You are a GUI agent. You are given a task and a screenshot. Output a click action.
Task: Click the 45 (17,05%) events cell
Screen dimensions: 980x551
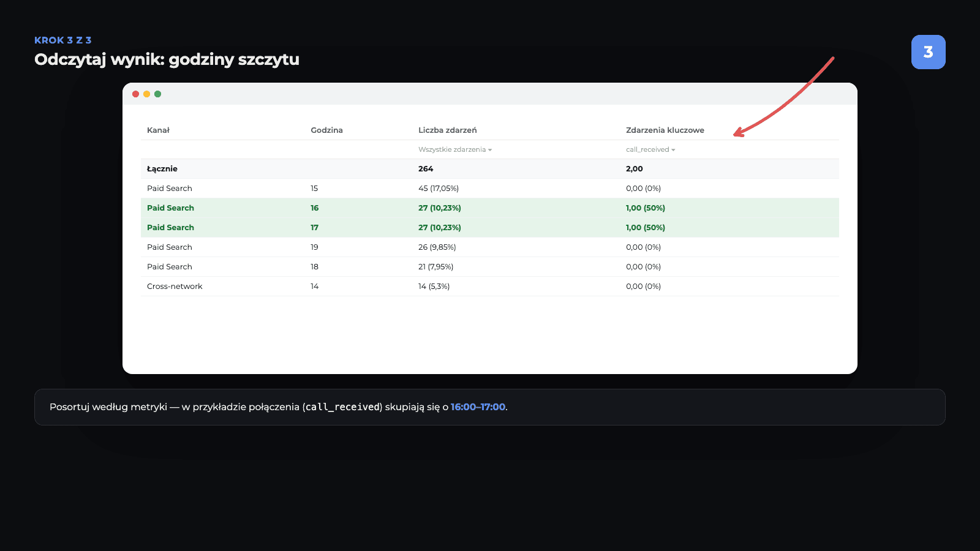tap(439, 189)
